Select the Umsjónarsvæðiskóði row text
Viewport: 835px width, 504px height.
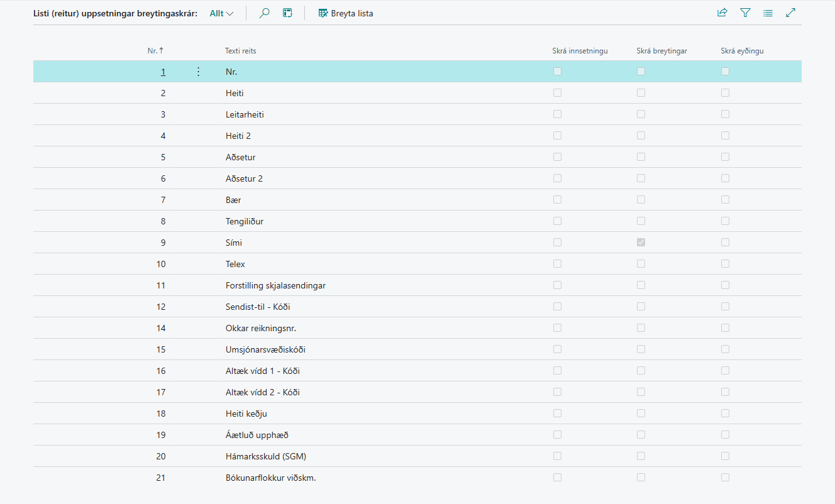(x=265, y=349)
